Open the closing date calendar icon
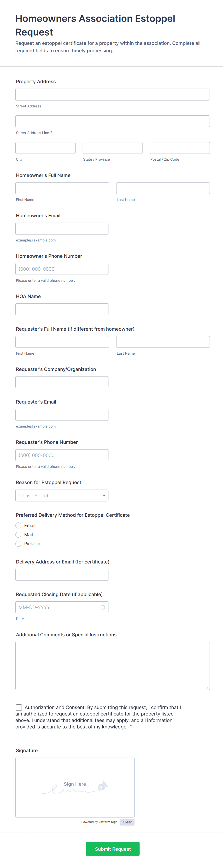This screenshot has width=223, height=868. [103, 607]
